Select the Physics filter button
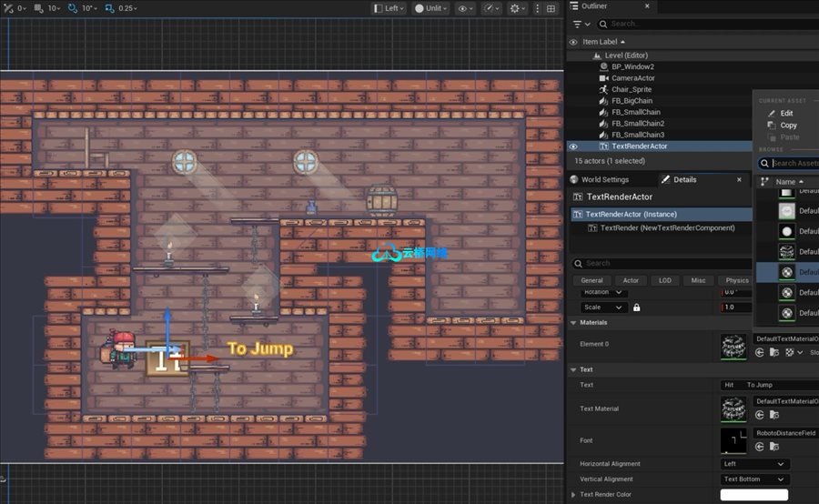This screenshot has height=504, width=819. click(737, 280)
